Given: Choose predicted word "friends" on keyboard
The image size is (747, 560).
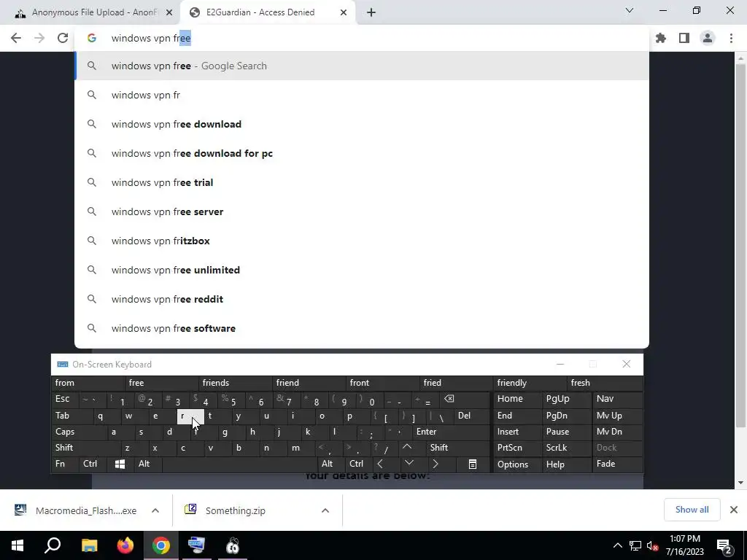Looking at the screenshot, I should tap(235, 383).
